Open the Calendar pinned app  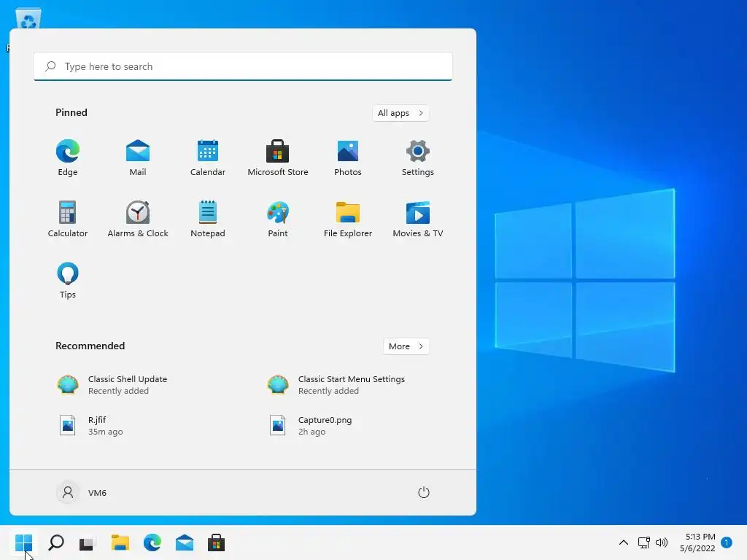click(208, 158)
